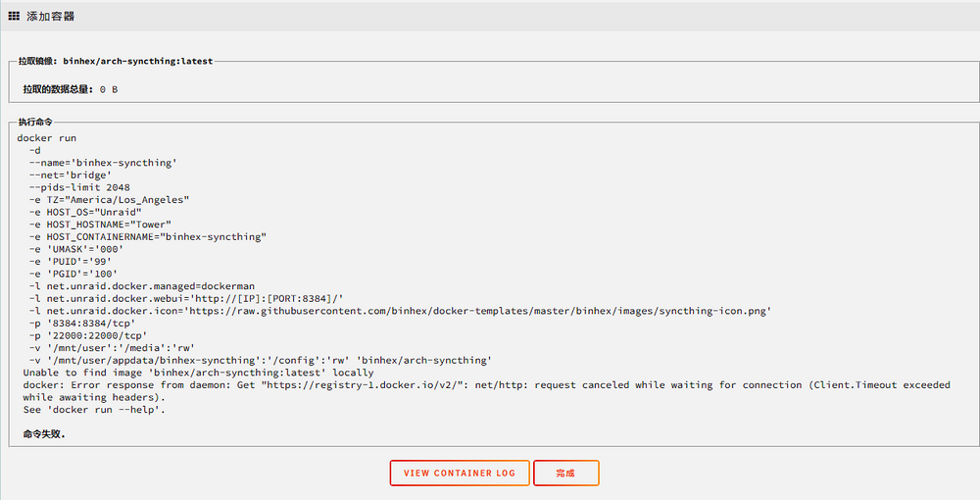The width and height of the screenshot is (980, 500).
Task: Click the VIEW CONTAINER LOG button
Action: click(x=460, y=474)
